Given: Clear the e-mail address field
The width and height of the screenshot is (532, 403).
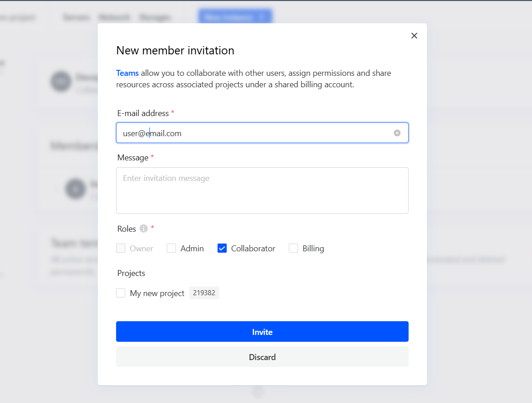Looking at the screenshot, I should click(x=397, y=133).
